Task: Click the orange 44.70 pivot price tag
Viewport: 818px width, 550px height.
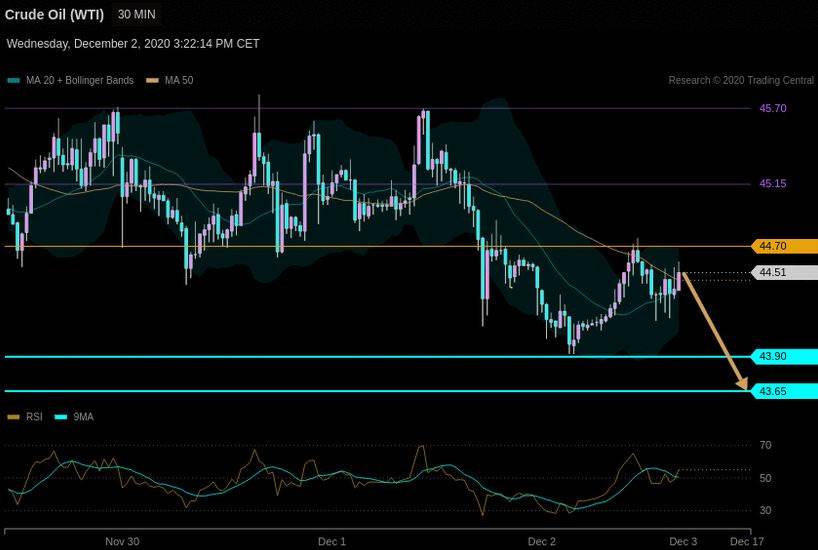Action: point(785,246)
